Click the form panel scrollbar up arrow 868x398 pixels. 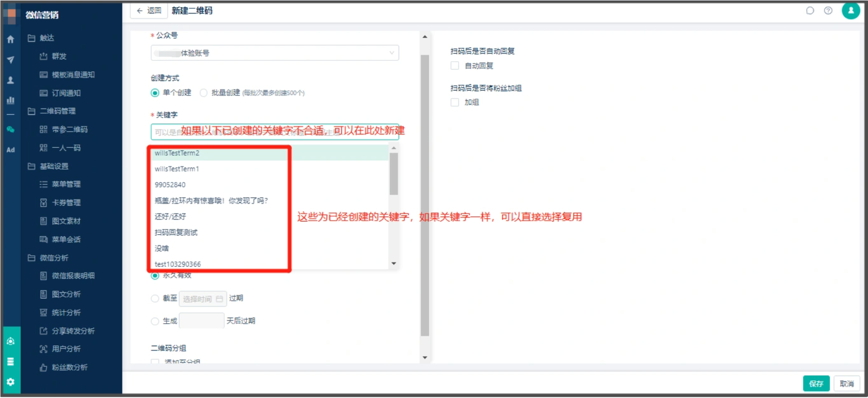[424, 37]
